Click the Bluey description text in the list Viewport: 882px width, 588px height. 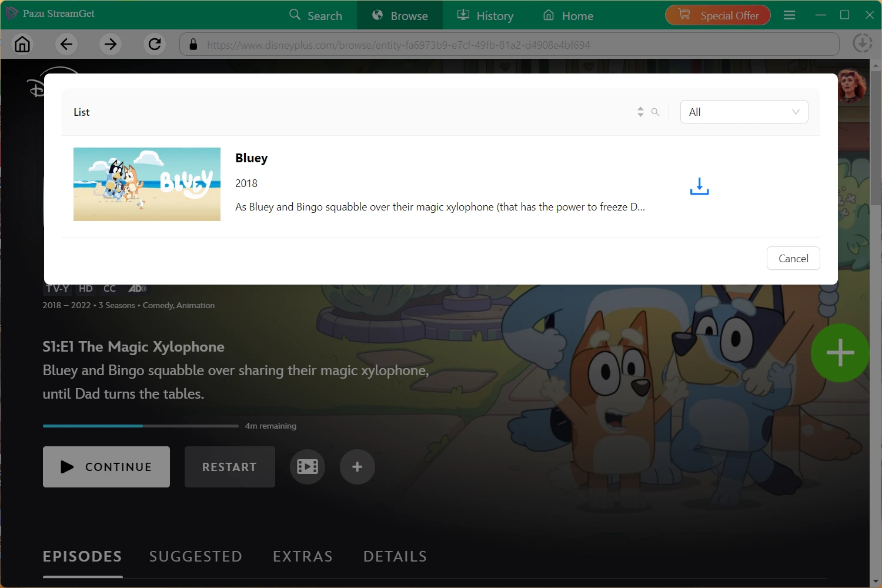440,207
